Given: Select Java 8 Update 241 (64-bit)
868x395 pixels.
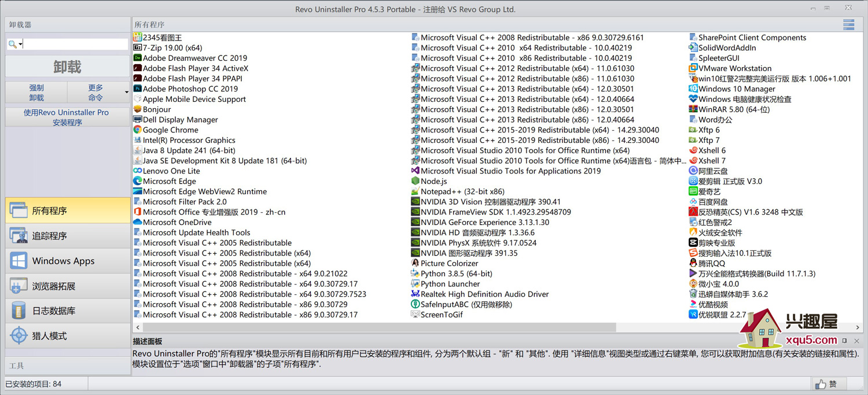Looking at the screenshot, I should coord(184,150).
